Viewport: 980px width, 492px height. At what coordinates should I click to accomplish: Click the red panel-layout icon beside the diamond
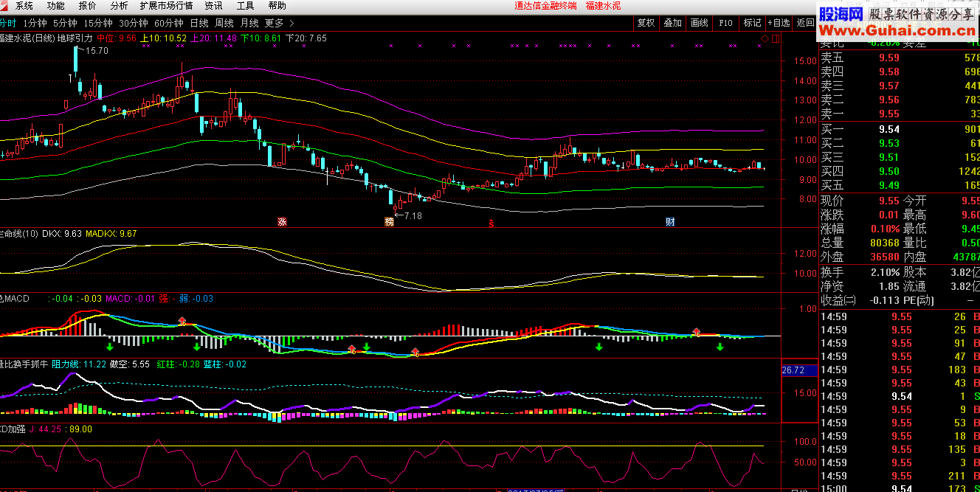tap(774, 38)
